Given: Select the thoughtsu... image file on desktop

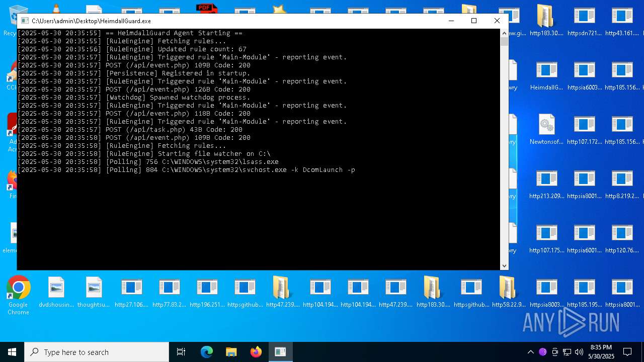Looking at the screenshot, I should (x=94, y=293).
